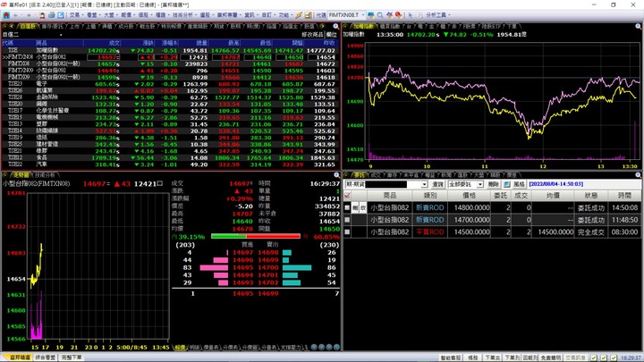This screenshot has height=362, width=644.
Task: Click 修改商品 in the watchlist panel
Action: click(x=312, y=35)
